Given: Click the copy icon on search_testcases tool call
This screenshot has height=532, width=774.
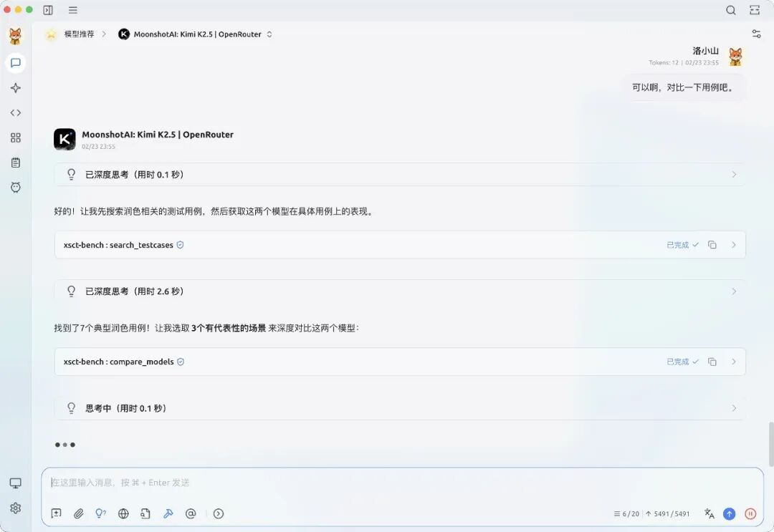Looking at the screenshot, I should 712,244.
